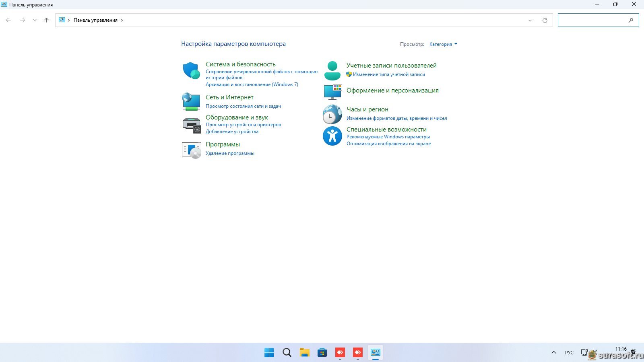Viewport: 644px width, 362px height.
Task: Select the Programs category icon
Action: [x=192, y=150]
